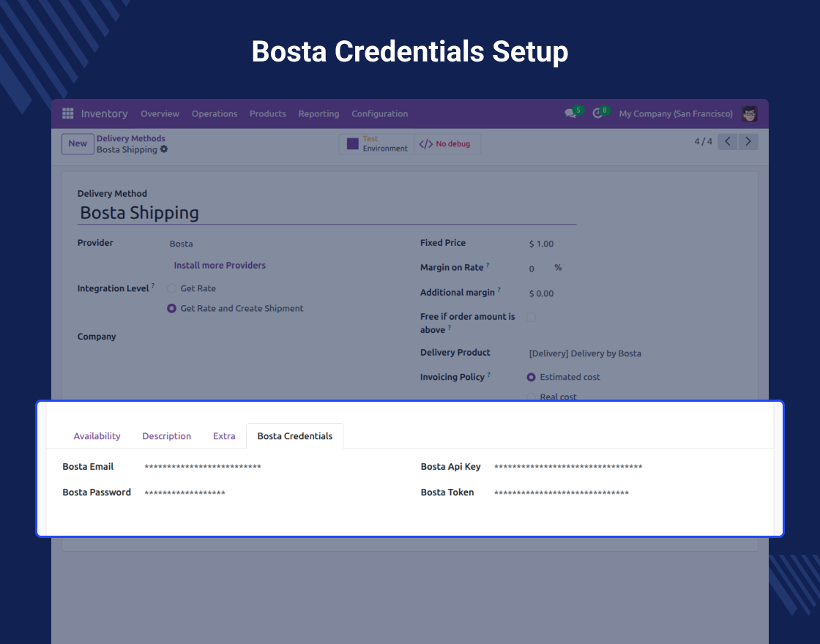Select Estimated cost invoicing policy
820x644 pixels.
pyautogui.click(x=531, y=377)
